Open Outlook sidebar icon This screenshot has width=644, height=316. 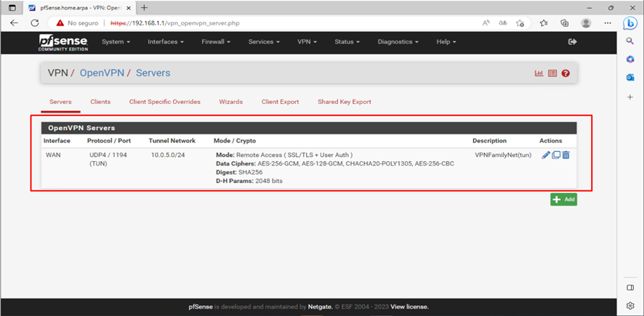tap(630, 78)
